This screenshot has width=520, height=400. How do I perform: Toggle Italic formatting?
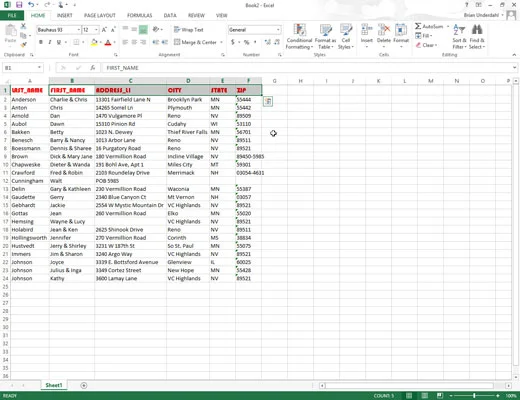coord(50,42)
